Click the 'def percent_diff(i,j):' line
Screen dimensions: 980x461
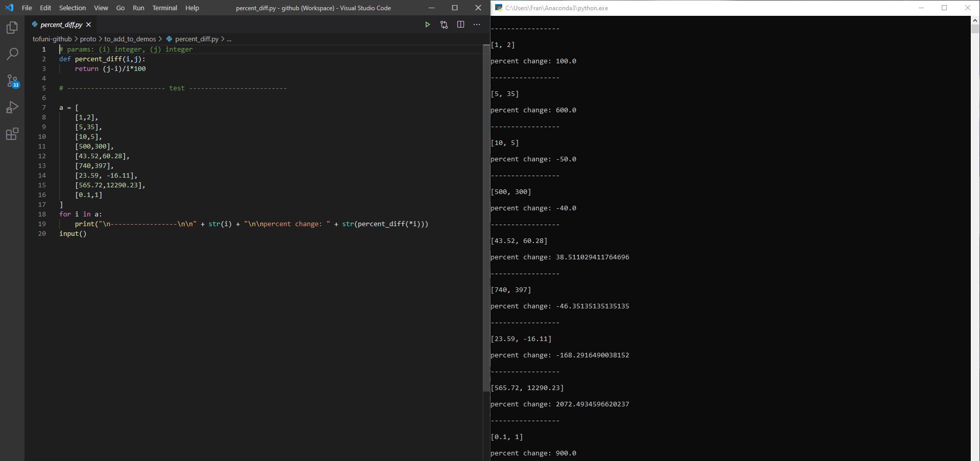(102, 59)
